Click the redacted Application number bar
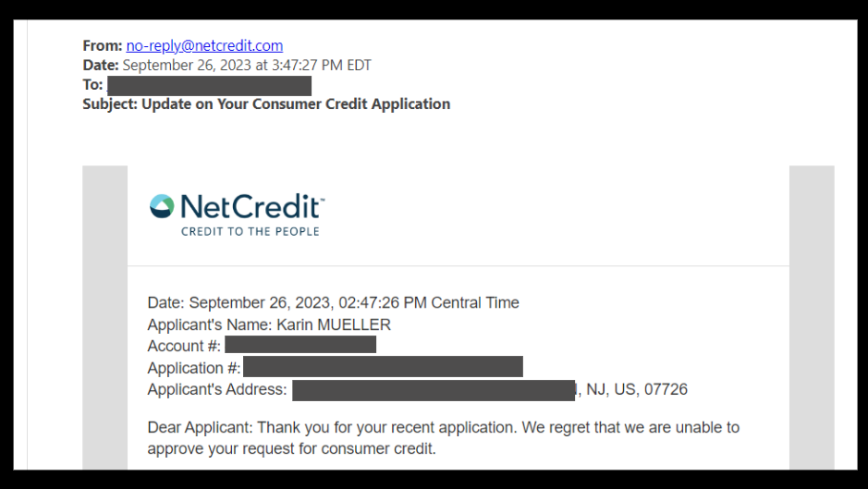The height and width of the screenshot is (489, 868). click(382, 368)
